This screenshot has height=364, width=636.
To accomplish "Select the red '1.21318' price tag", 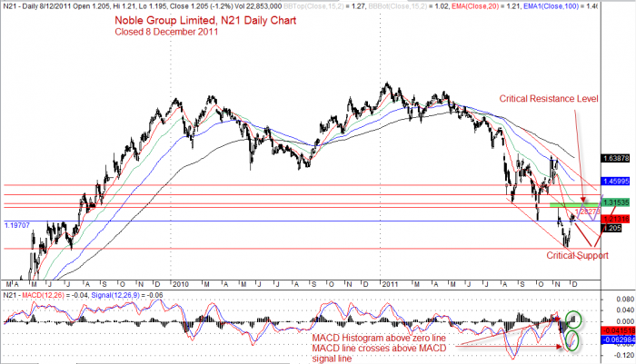I will 616,220.
